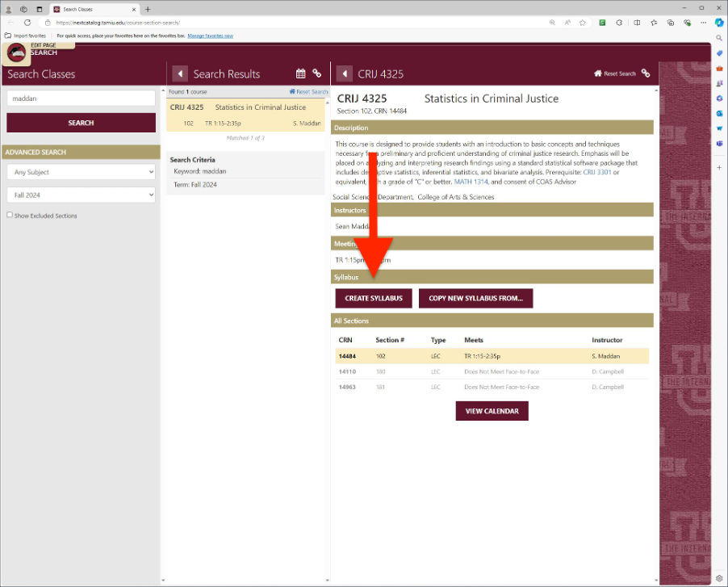Open browser Extensions puzzle icon

(619, 23)
